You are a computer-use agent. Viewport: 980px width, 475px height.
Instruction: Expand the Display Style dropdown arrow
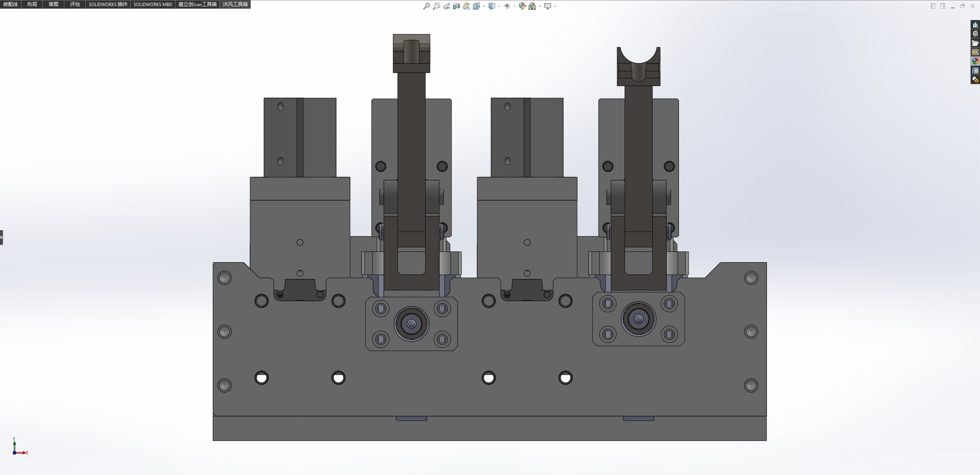499,6
